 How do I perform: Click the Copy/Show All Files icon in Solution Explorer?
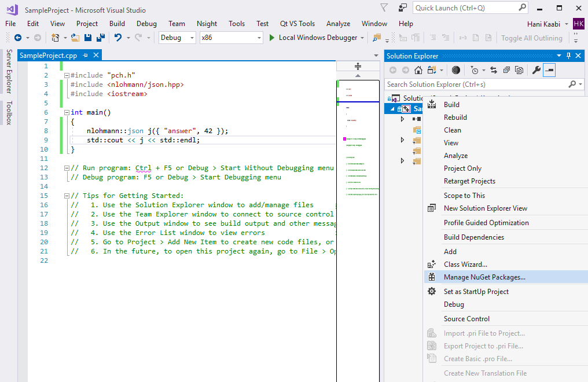(519, 70)
